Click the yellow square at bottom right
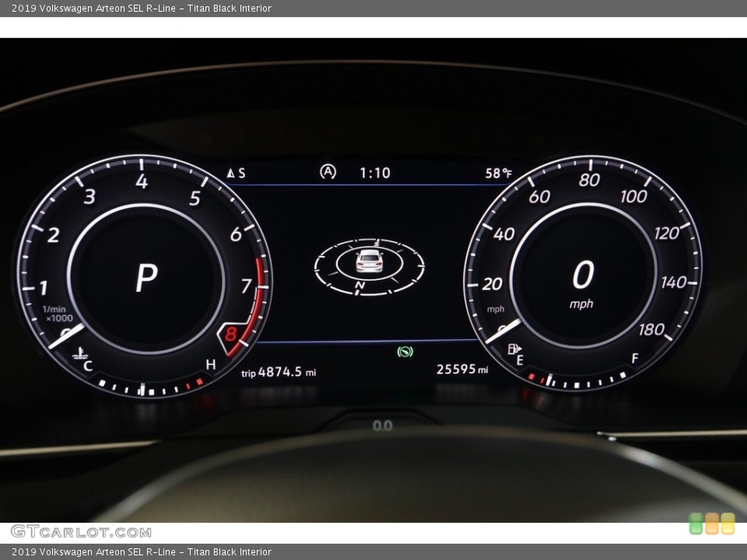 point(728,523)
